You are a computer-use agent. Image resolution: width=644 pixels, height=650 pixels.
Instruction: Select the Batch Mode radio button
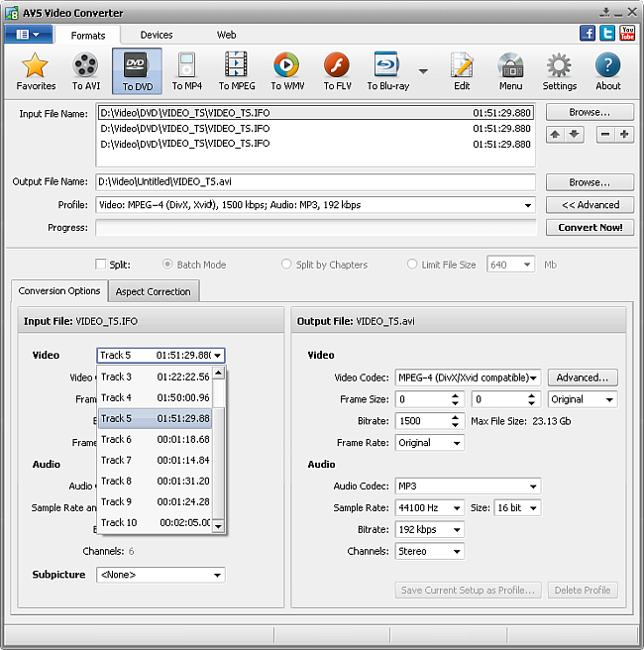(x=167, y=264)
